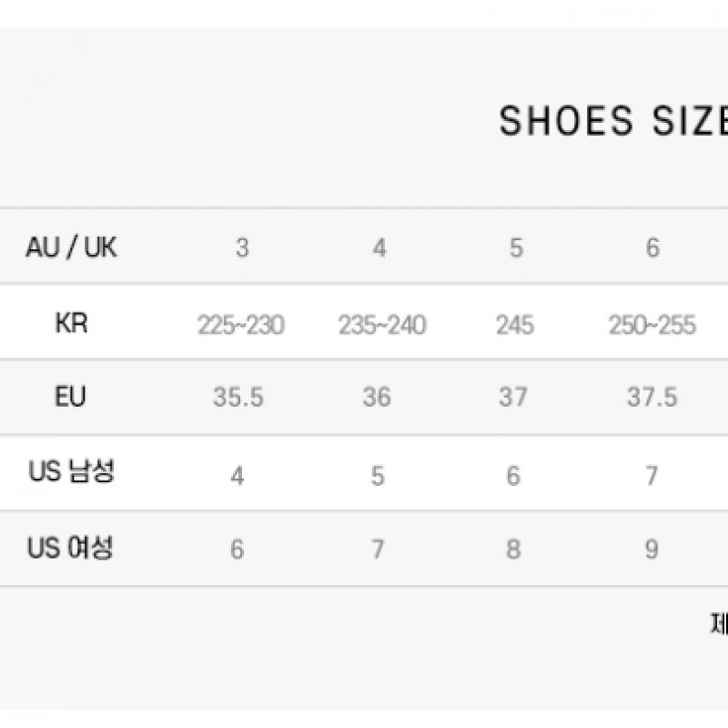Select US 남성 size 7 cell

[x=652, y=476]
